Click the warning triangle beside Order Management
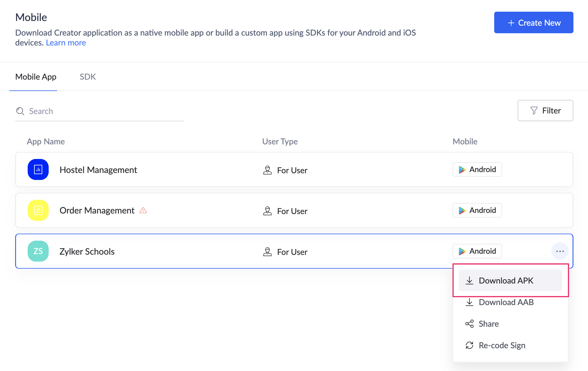588x371 pixels. [143, 210]
